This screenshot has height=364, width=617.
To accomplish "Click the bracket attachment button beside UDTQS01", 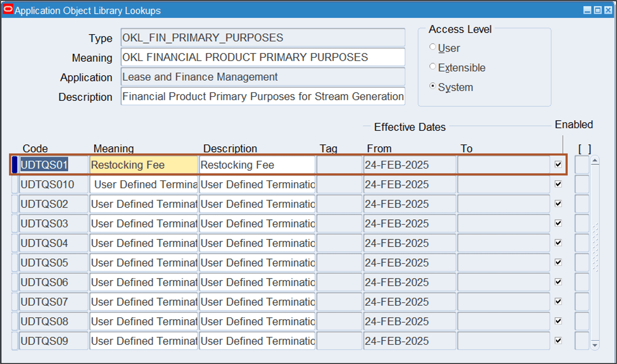I will [x=582, y=165].
